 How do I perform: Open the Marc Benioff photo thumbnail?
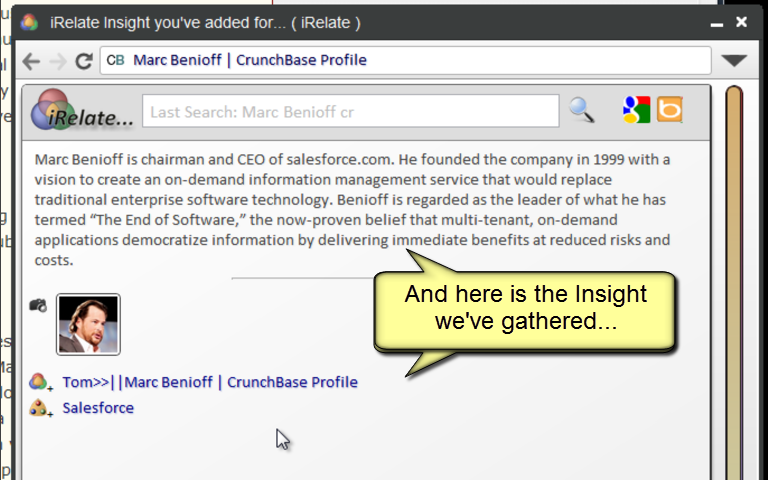tap(88, 324)
